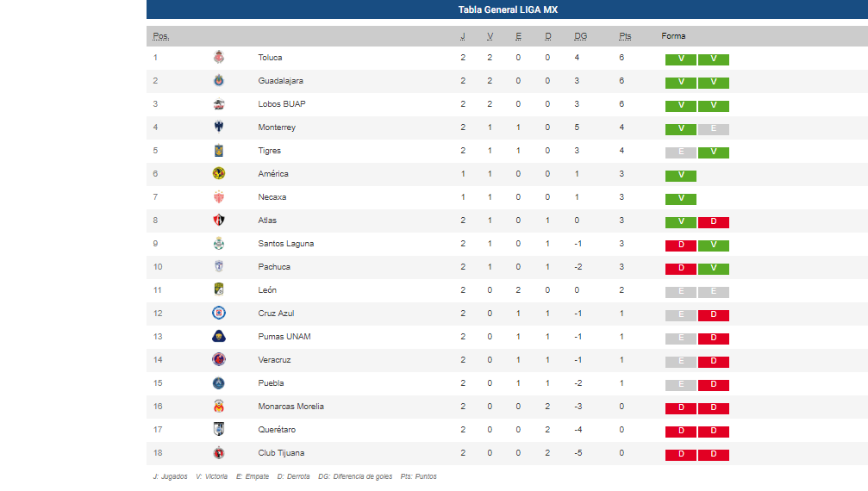Click the Monterrey club crest
The height and width of the screenshot is (491, 868).
click(x=219, y=127)
